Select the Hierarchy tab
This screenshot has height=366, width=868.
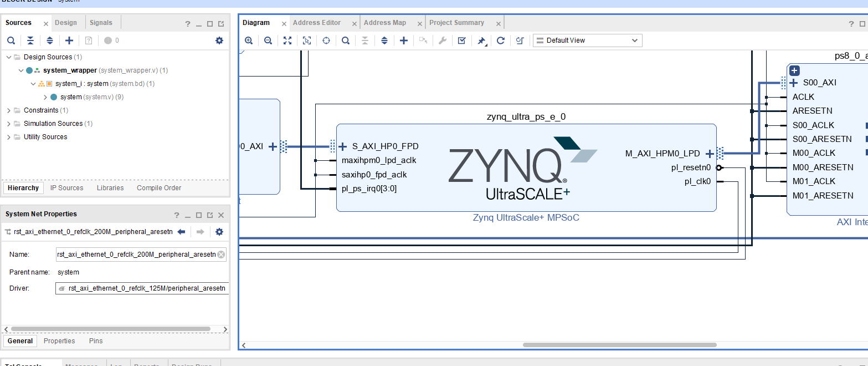click(x=23, y=188)
